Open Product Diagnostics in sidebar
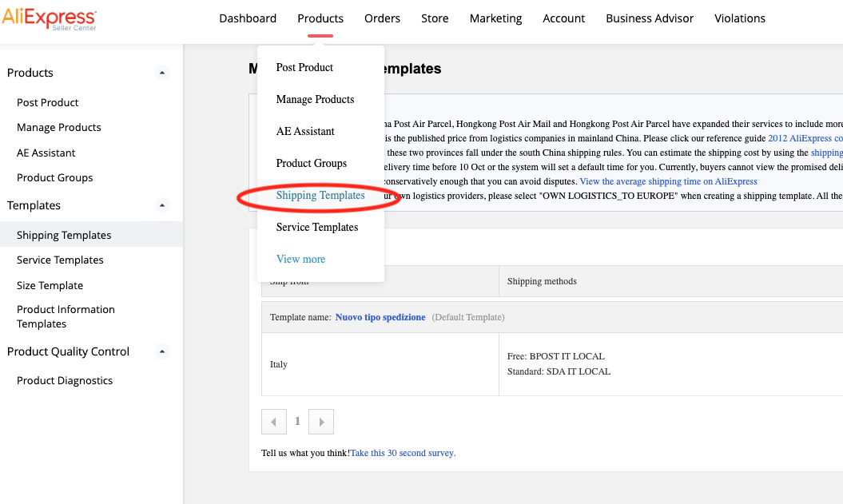 (65, 380)
